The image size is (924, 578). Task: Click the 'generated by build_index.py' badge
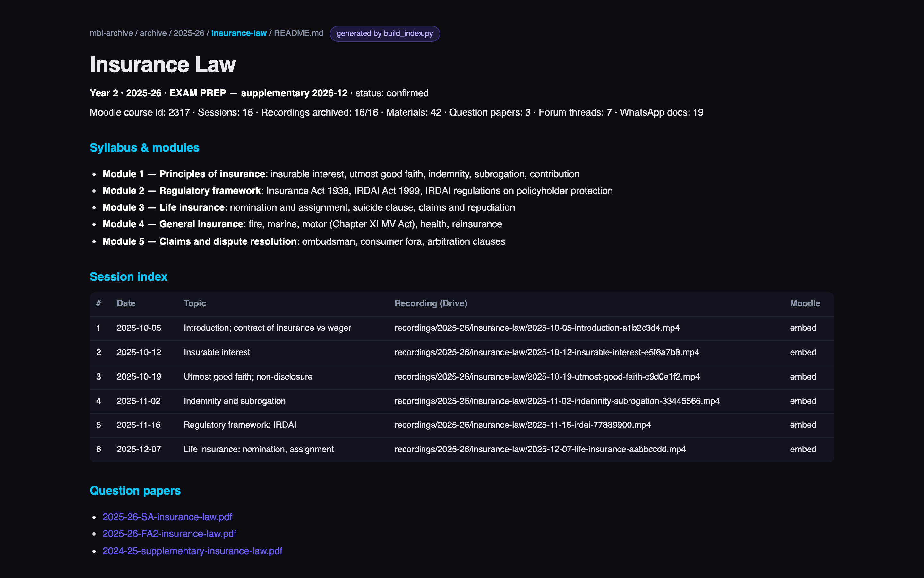click(384, 34)
